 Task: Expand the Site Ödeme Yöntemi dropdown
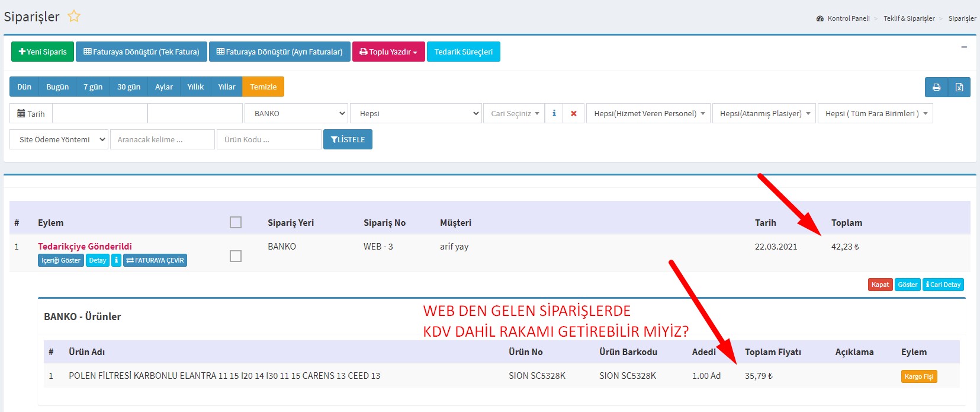click(59, 139)
